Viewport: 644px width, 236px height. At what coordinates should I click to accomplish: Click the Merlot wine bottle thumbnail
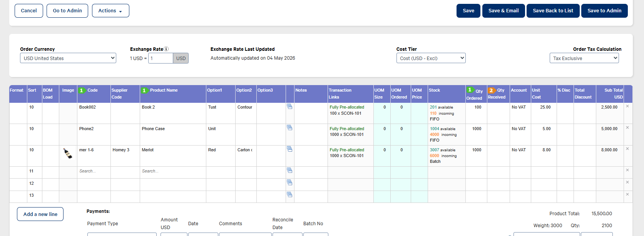click(x=68, y=154)
